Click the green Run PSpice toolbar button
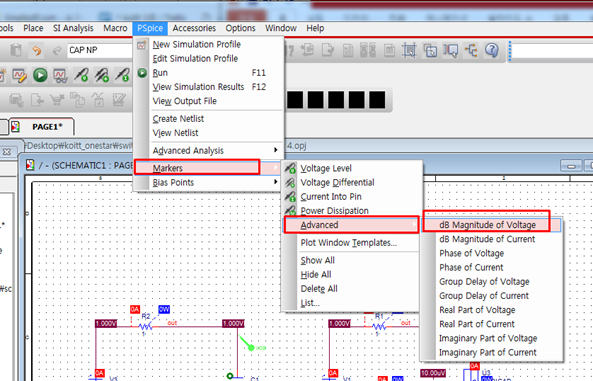This screenshot has height=381, width=593. pyautogui.click(x=40, y=75)
